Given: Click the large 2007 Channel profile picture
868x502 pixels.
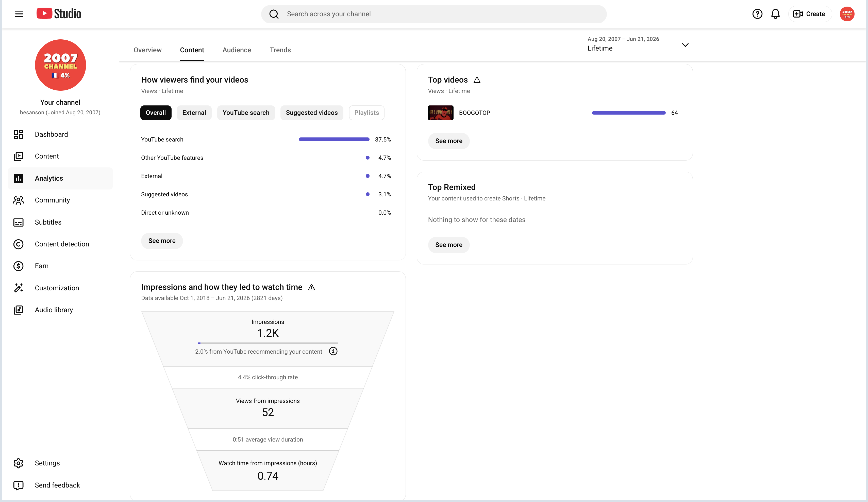Looking at the screenshot, I should 60,65.
